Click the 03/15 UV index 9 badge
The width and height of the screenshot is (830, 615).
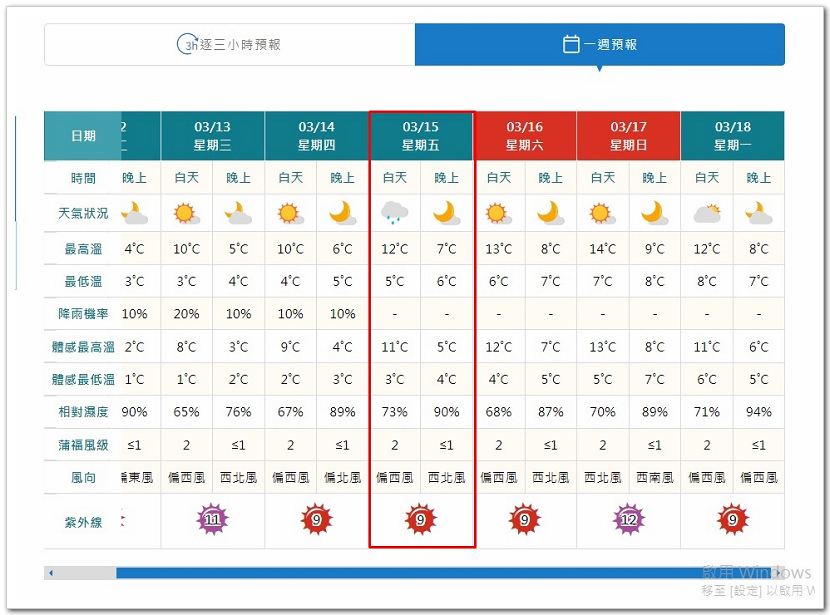420,520
